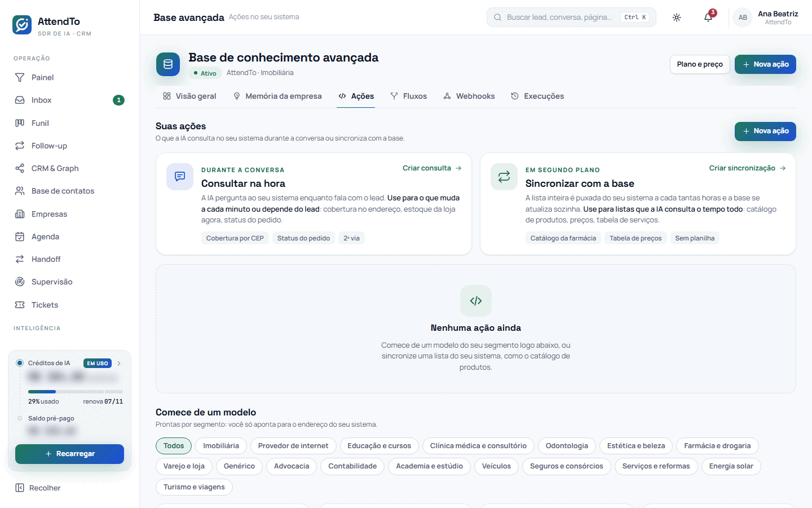Click the Recarregar button

(69, 454)
